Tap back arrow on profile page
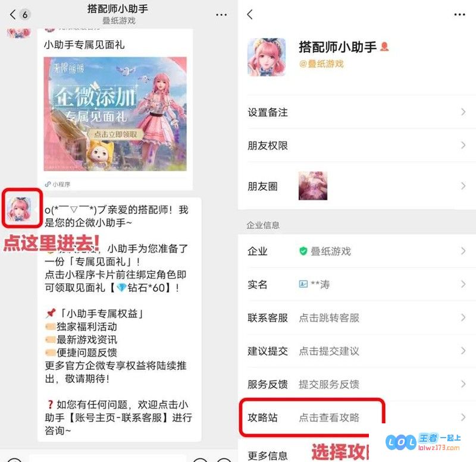This screenshot has width=476, height=462. point(250,14)
